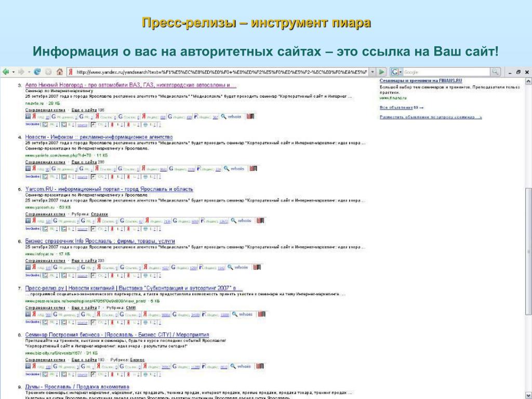Click the vertical scrollbar thumb
Viewport: 532px width, 399px height.
(x=528, y=251)
